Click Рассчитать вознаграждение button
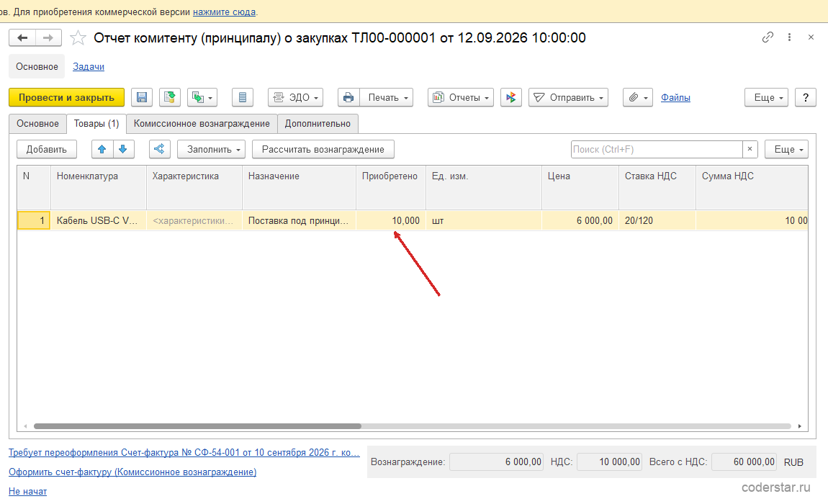The width and height of the screenshot is (828, 504). 323,150
